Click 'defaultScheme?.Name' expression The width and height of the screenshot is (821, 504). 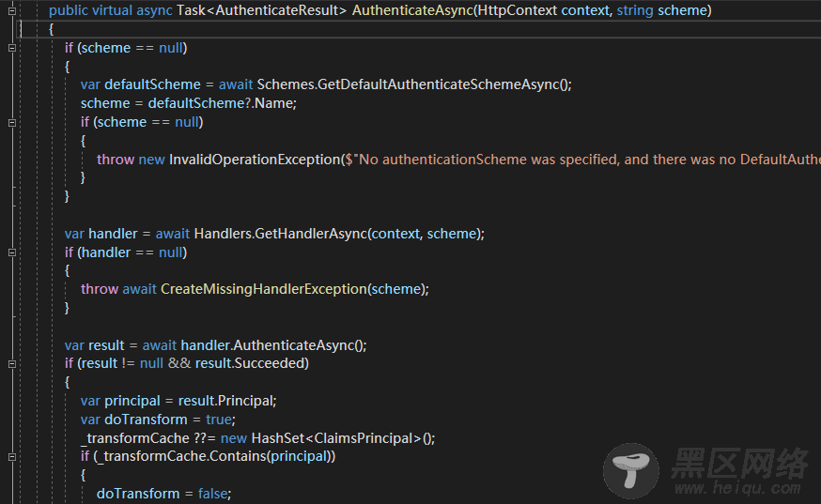click(x=222, y=103)
